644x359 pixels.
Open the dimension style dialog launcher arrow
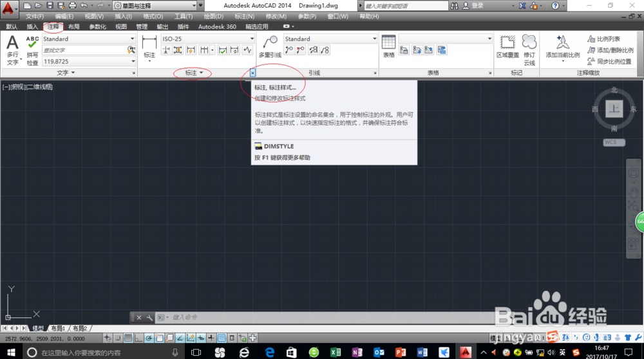252,73
